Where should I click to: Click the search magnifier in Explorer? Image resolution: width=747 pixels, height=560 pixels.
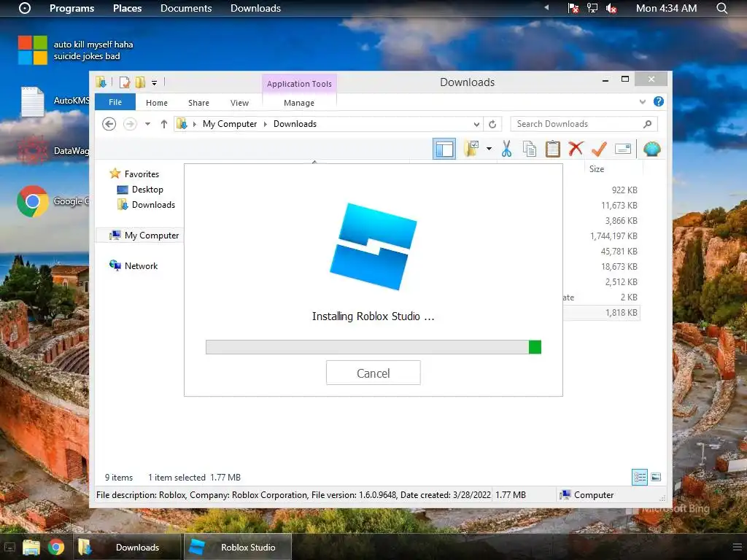(647, 124)
